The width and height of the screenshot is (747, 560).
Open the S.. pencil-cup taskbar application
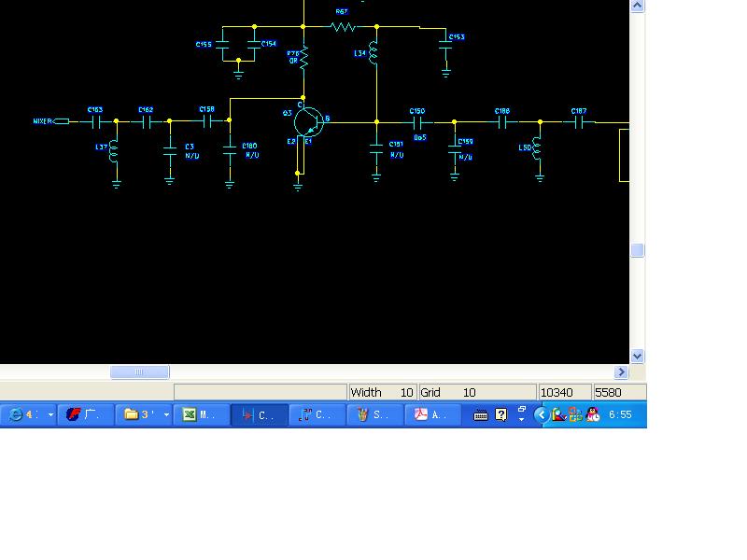[x=375, y=414]
